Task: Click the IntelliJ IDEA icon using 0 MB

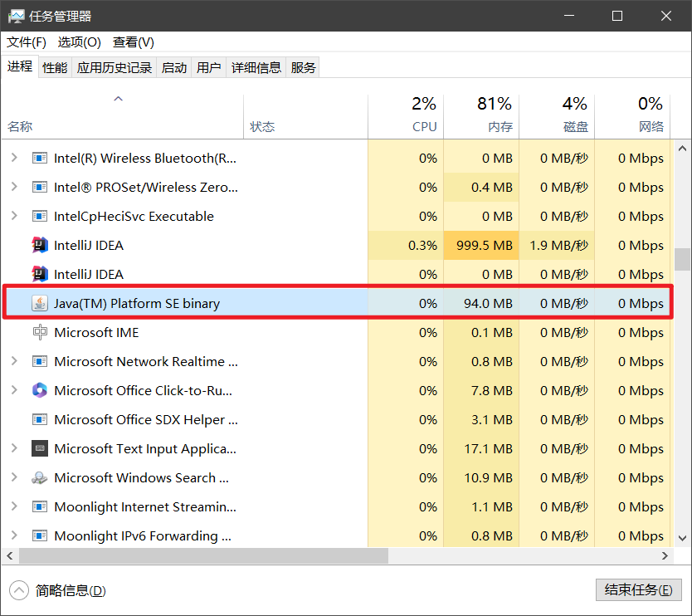Action: 40,274
